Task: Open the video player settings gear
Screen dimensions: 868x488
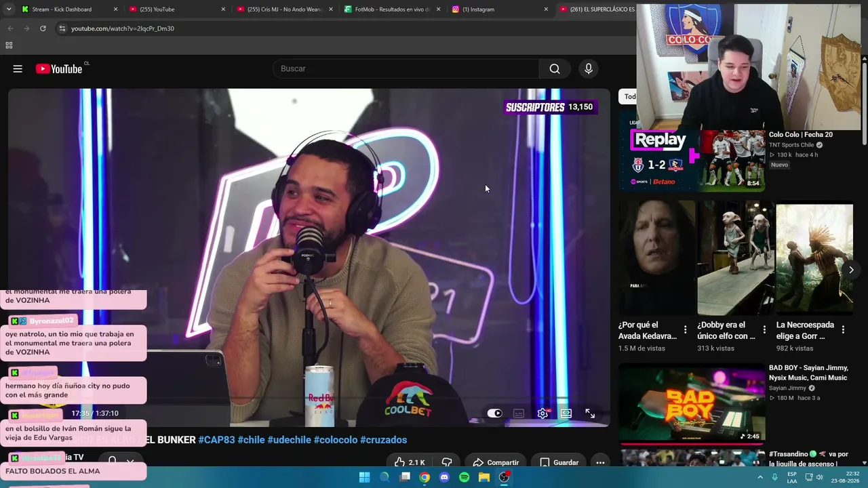Action: pos(542,413)
